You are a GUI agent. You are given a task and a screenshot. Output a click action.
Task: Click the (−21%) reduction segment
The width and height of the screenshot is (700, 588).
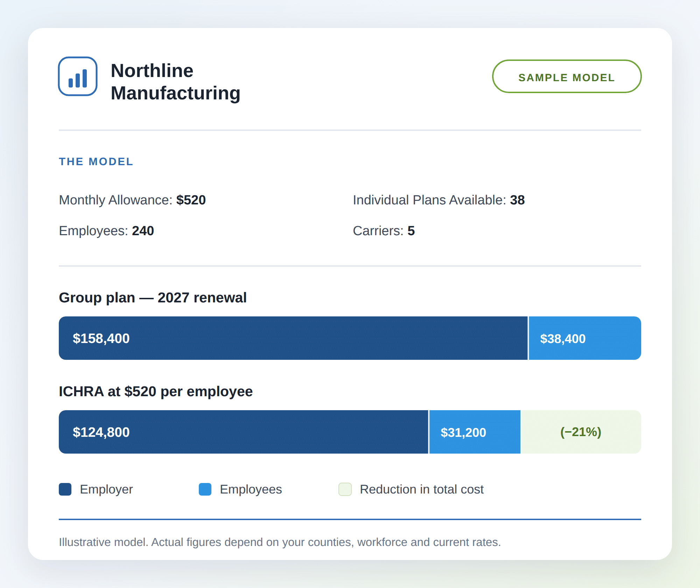click(581, 432)
